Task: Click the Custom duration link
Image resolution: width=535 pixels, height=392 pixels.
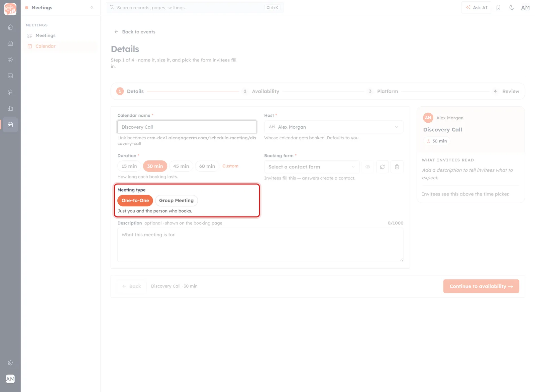Action: coord(230,166)
